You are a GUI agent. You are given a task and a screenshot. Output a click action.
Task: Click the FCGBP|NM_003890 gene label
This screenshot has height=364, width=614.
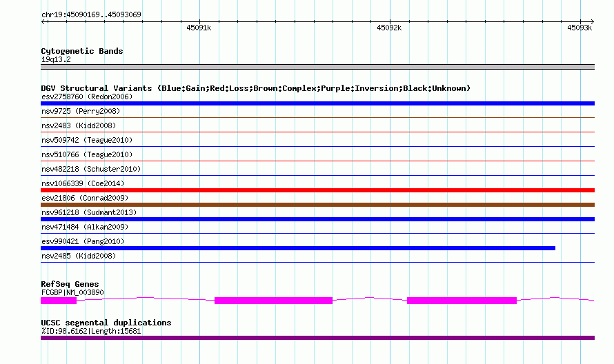point(72,292)
